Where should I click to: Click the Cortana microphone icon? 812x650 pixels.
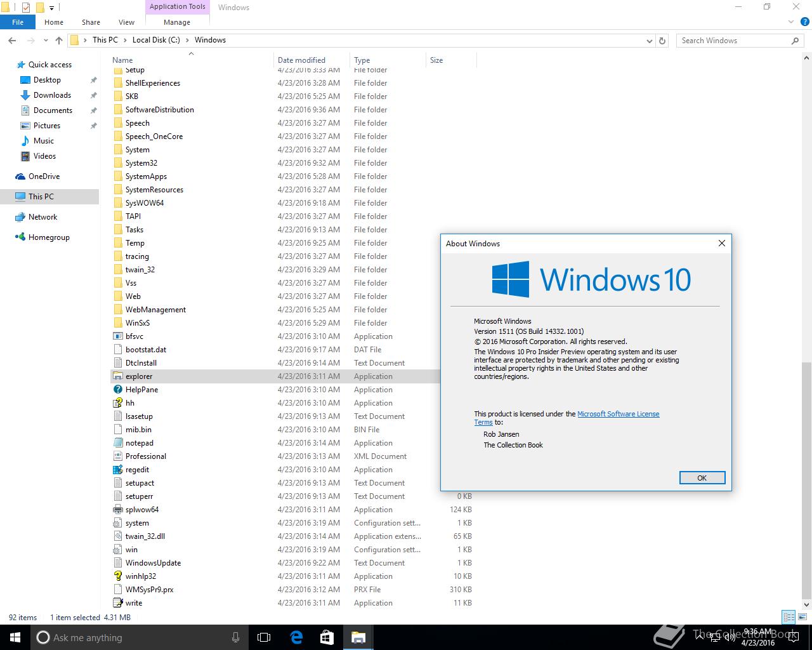click(x=236, y=637)
